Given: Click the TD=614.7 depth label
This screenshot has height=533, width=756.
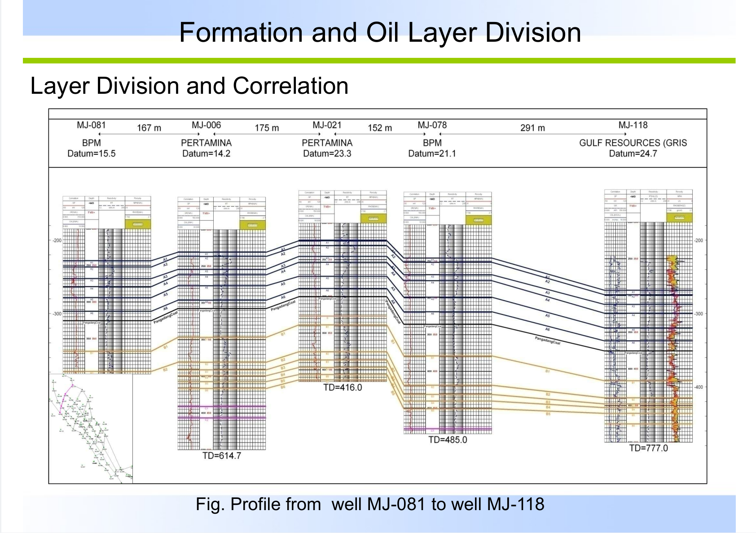Looking at the screenshot, I should pos(222,456).
